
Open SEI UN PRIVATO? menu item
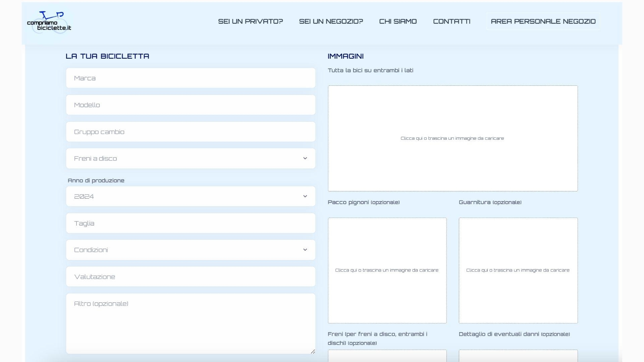pyautogui.click(x=250, y=21)
